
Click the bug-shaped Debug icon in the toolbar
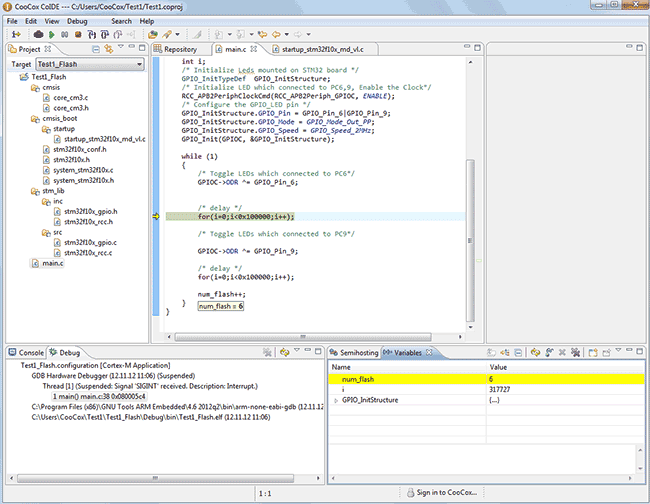point(38,34)
